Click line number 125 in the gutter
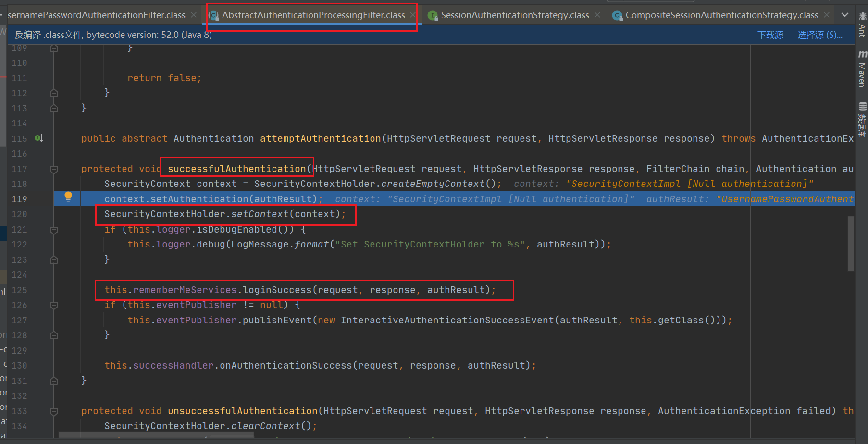Image resolution: width=868 pixels, height=444 pixels. pos(19,290)
